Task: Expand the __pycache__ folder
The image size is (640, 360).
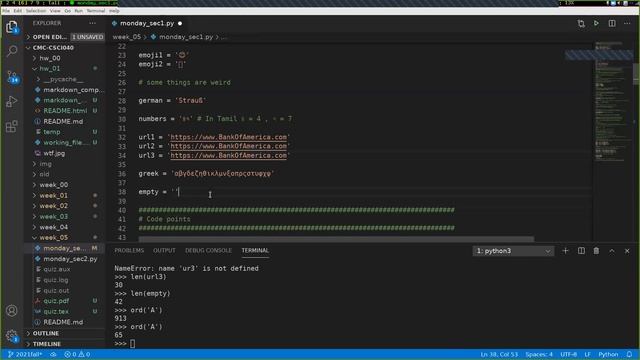Action: [x=65, y=79]
